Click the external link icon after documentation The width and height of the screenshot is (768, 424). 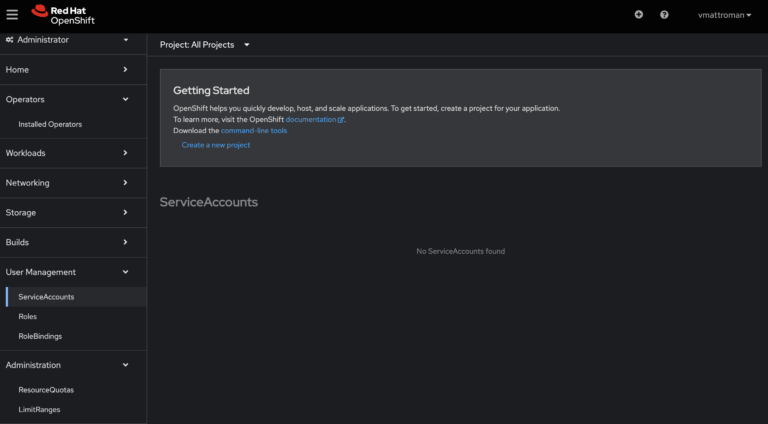[x=341, y=120]
